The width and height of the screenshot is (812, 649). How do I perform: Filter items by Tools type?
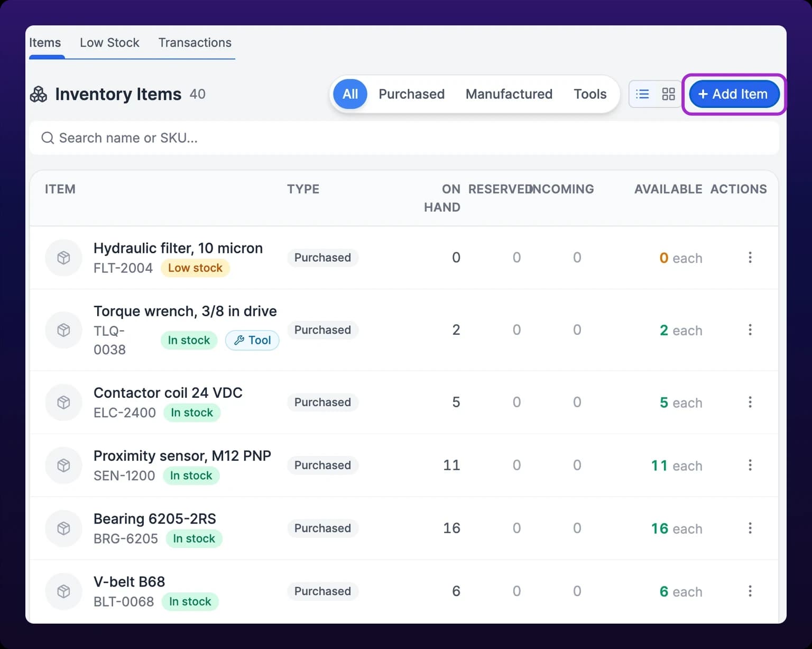590,94
